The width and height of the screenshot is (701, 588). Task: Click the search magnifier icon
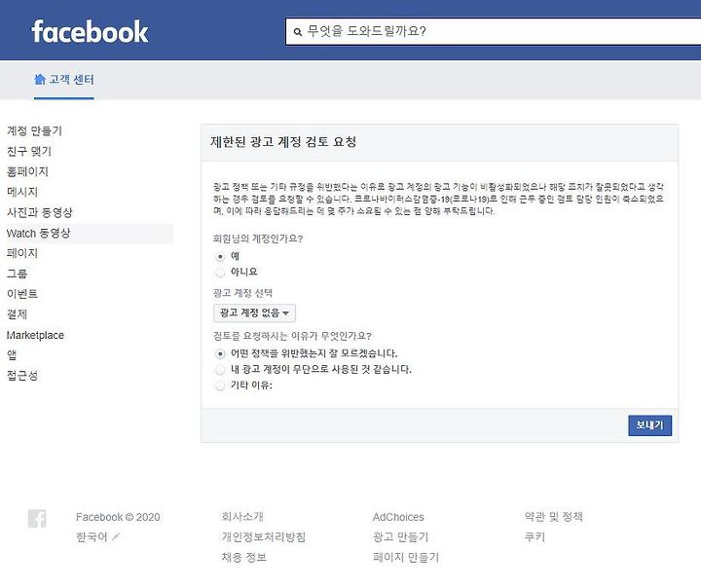298,32
